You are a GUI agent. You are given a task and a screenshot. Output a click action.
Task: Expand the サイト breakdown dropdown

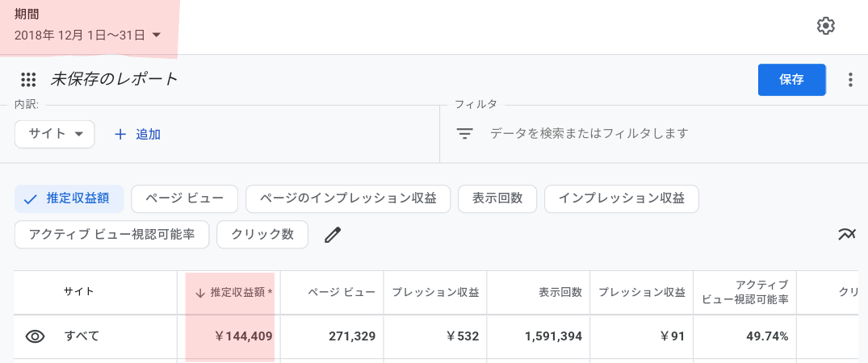tap(55, 134)
